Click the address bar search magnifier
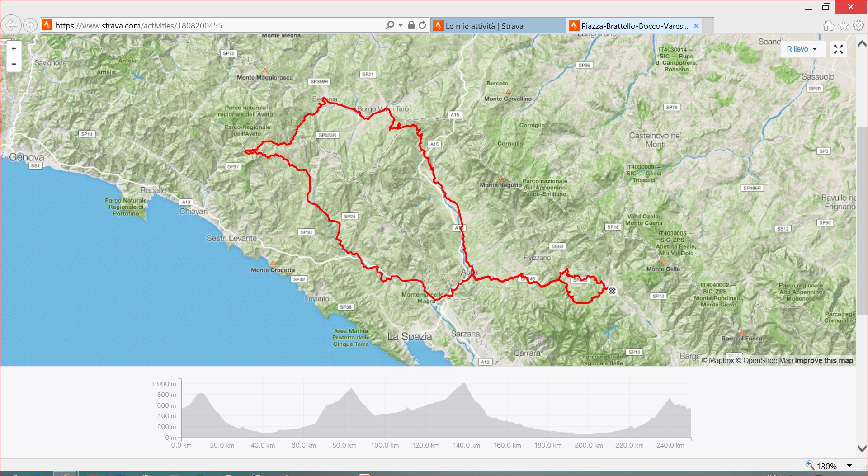Viewport: 868px width, 476px height. (x=390, y=25)
